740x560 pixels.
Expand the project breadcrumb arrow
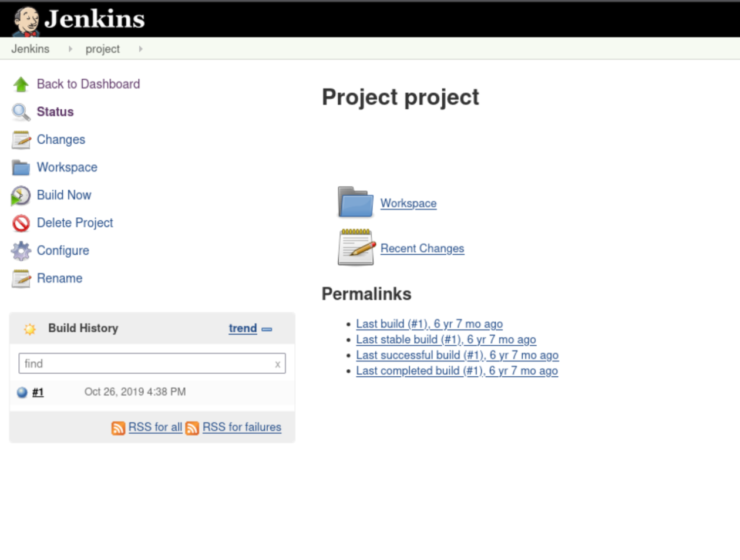[x=140, y=49]
